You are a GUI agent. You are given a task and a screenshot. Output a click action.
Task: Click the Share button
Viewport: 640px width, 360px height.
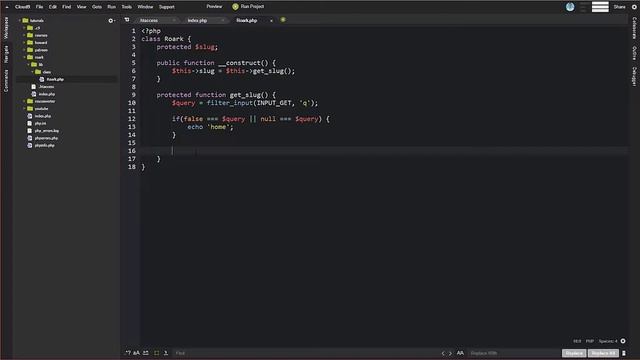click(x=619, y=7)
